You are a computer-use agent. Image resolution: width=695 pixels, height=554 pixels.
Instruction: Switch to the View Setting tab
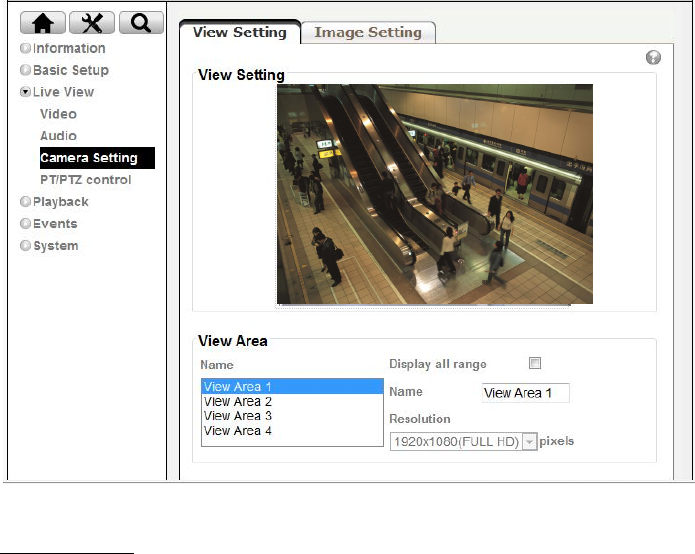(x=240, y=32)
